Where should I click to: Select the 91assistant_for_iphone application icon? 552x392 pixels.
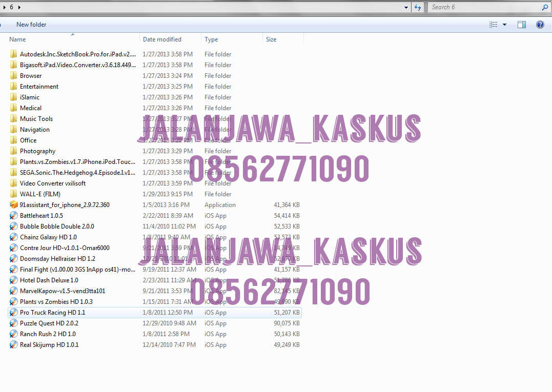tap(13, 205)
